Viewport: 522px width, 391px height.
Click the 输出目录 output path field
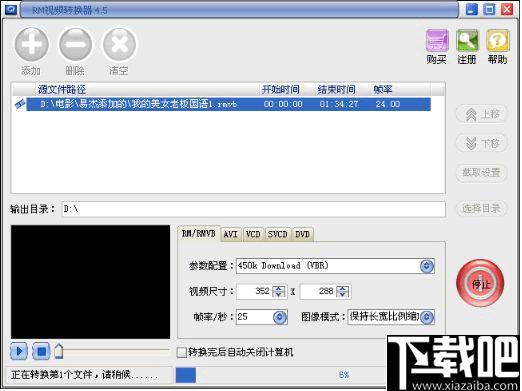(253, 209)
